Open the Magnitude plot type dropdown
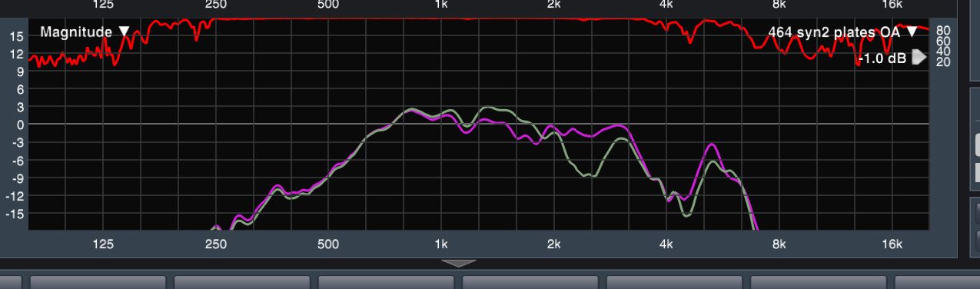980x289 pixels. (x=85, y=32)
